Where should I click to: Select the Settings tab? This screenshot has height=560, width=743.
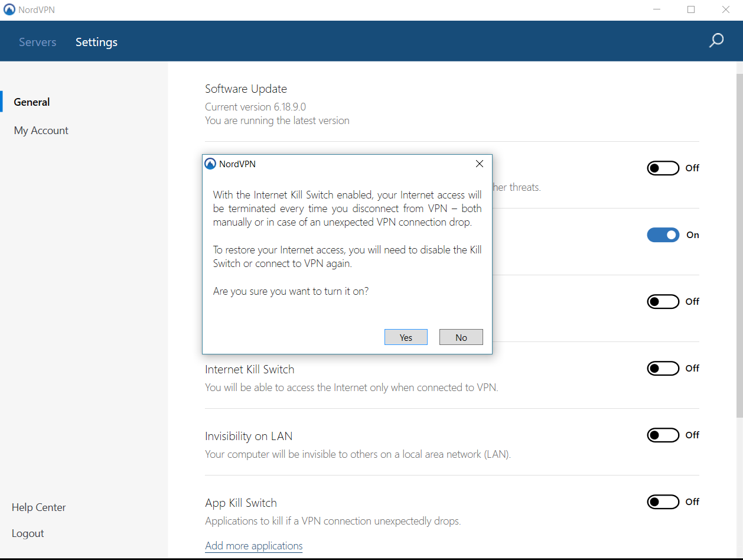click(96, 42)
